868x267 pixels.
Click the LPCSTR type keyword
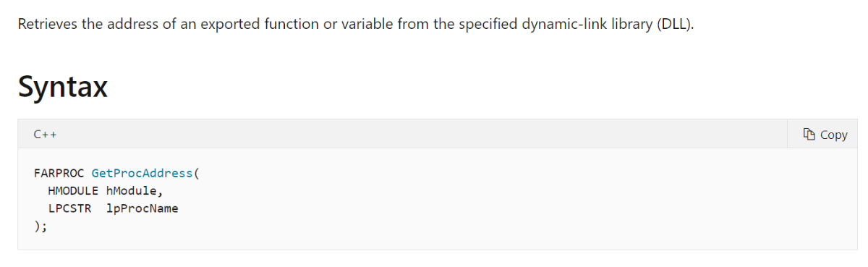pos(69,208)
